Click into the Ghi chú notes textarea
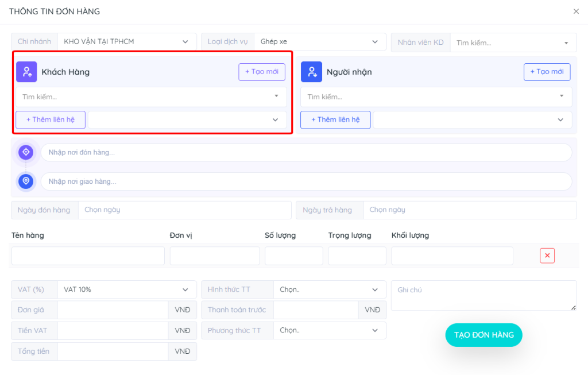The image size is (588, 375). click(483, 295)
